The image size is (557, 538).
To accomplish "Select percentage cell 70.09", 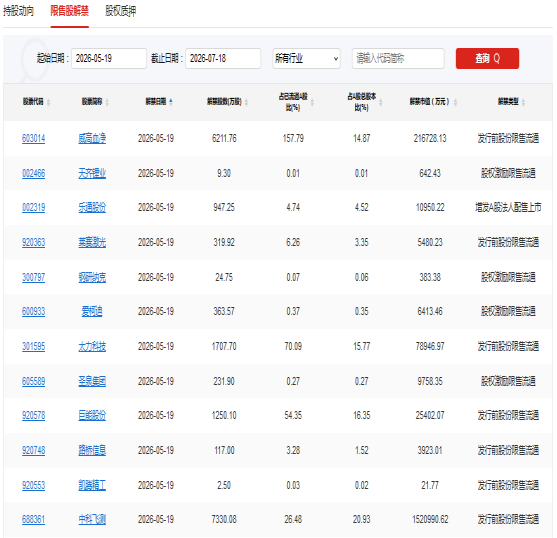I will pyautogui.click(x=293, y=346).
